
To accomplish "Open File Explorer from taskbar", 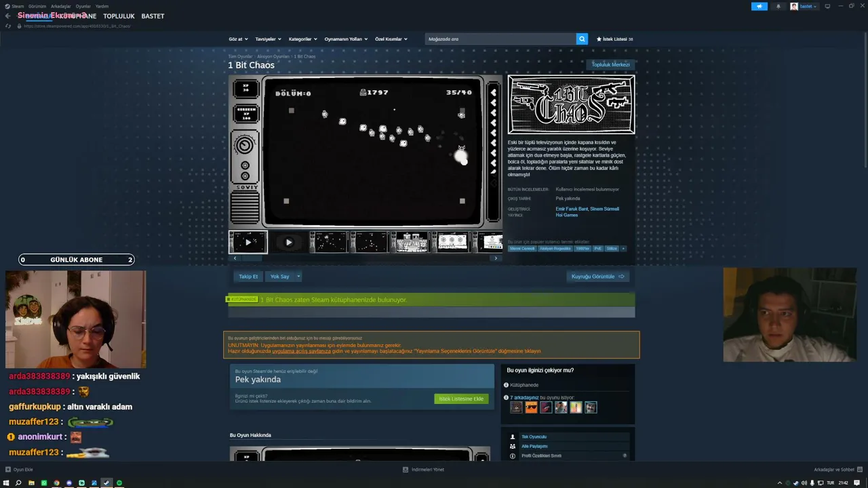I will point(31,483).
